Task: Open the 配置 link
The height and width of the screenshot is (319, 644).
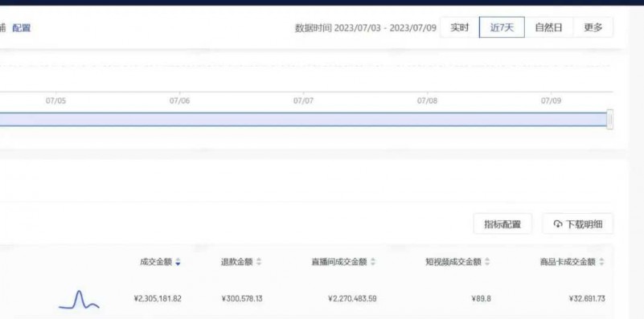Action: coord(22,28)
